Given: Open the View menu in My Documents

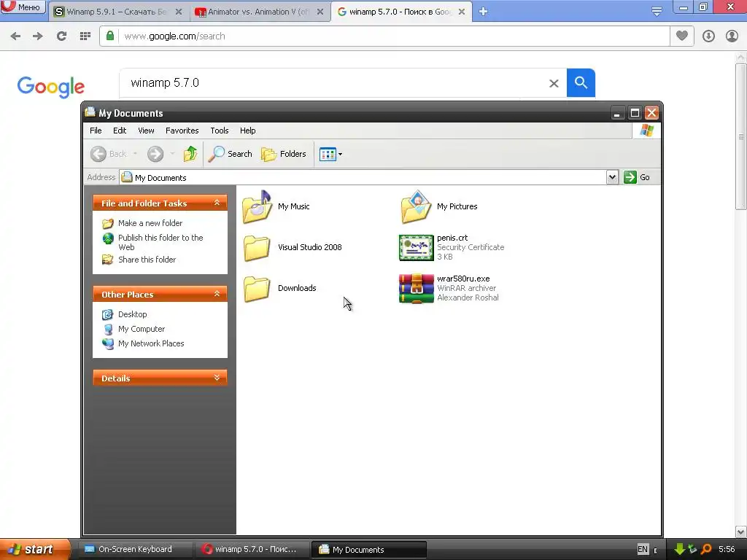Looking at the screenshot, I should (x=146, y=131).
